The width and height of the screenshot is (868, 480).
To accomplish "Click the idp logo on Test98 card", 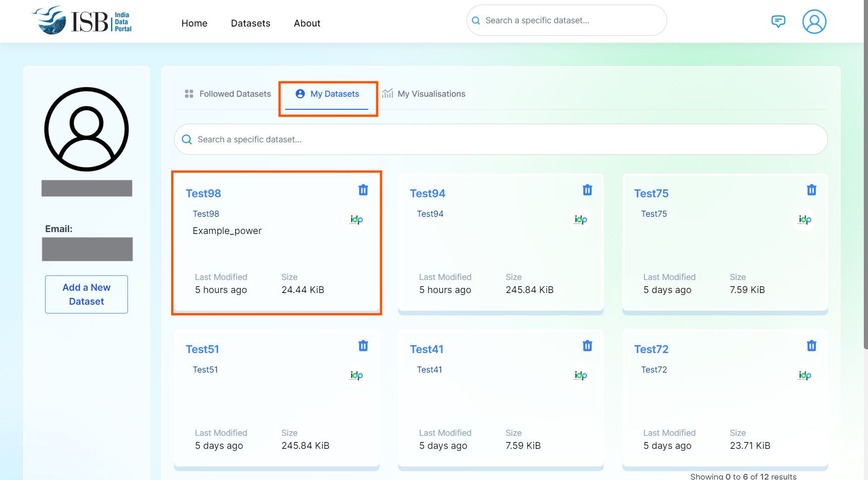I will pyautogui.click(x=357, y=220).
